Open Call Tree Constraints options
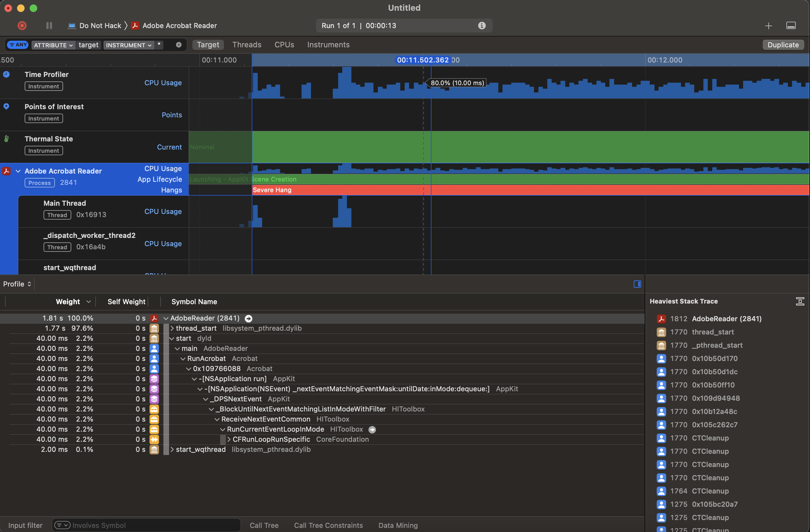The image size is (810, 532). [328, 525]
